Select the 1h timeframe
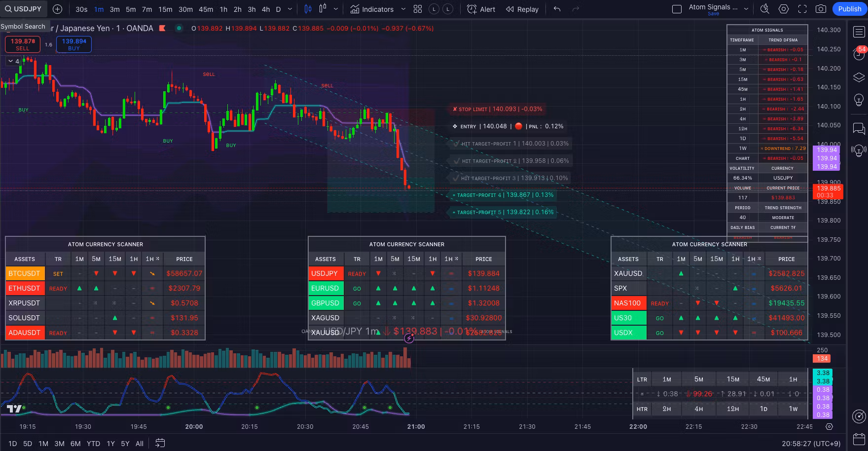Screen dimensions: 868x451 pos(223,9)
